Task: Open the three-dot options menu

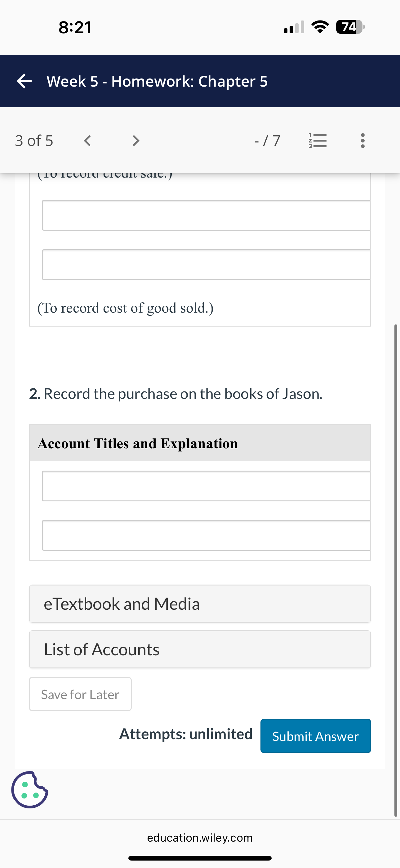Action: 362,141
